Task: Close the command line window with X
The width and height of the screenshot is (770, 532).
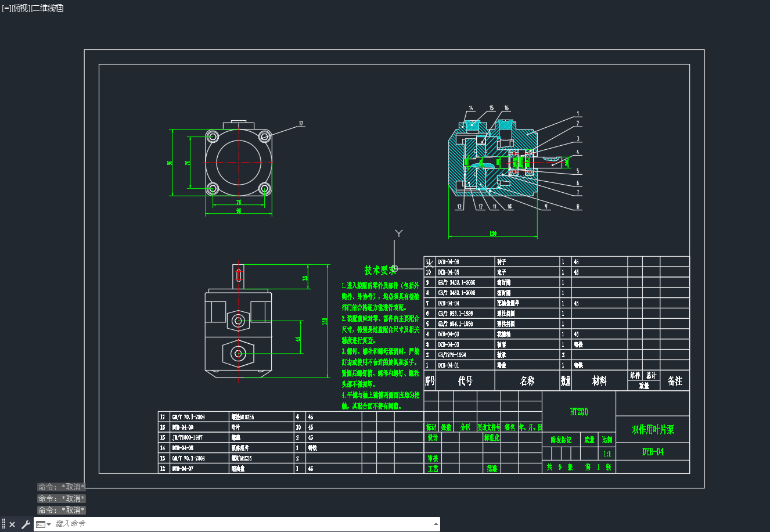Action: tap(12, 524)
